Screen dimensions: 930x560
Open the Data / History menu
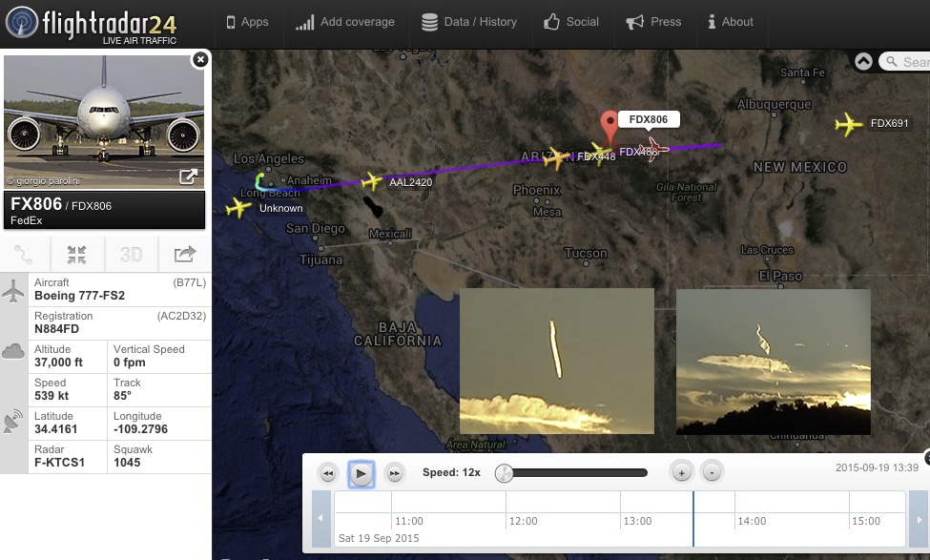tap(469, 22)
